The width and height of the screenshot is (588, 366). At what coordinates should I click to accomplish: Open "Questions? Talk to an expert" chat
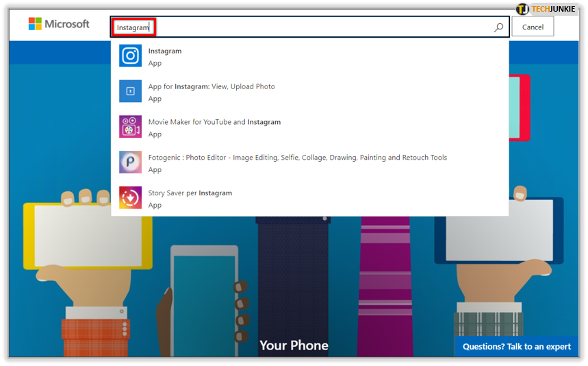[516, 346]
